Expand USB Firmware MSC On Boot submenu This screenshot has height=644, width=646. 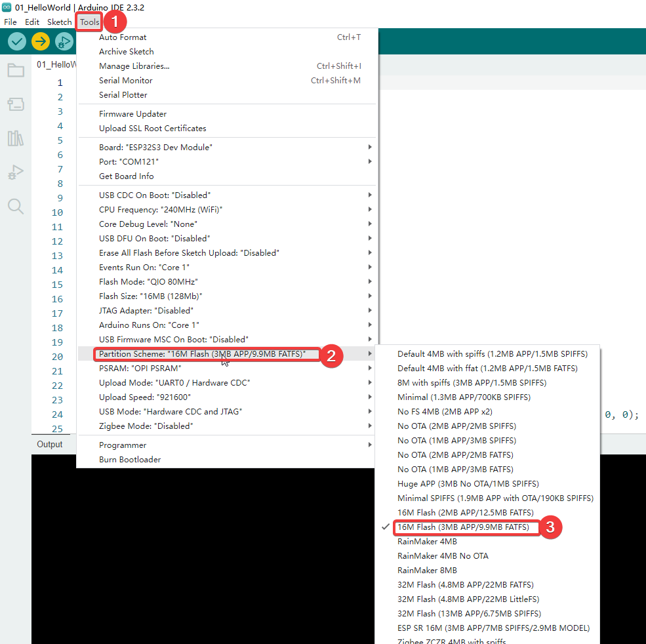coord(227,339)
